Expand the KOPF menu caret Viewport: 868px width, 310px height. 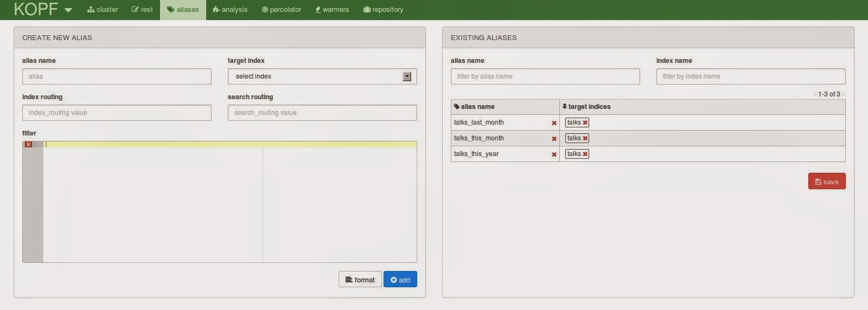(x=68, y=10)
